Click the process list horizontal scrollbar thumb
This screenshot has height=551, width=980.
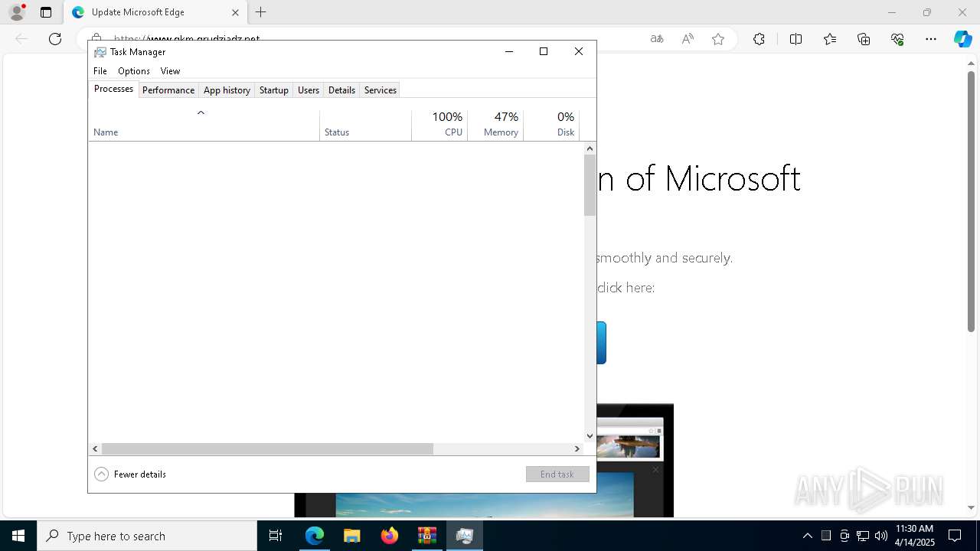[267, 448]
